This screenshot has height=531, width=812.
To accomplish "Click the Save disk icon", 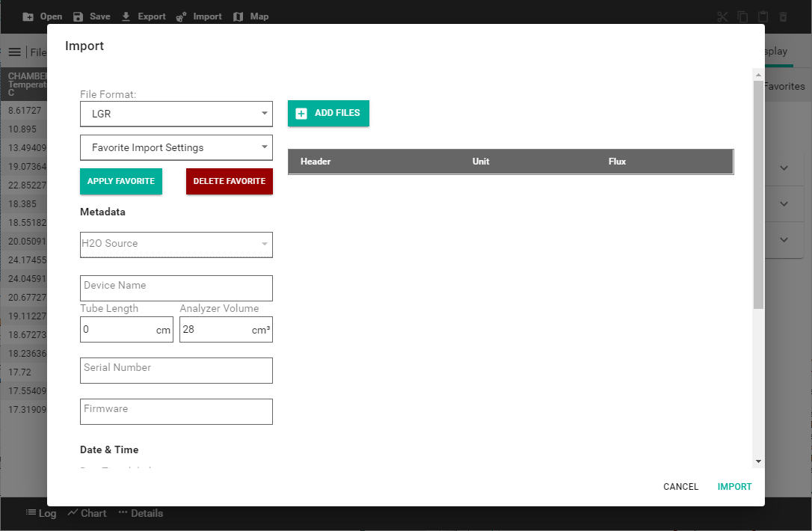I will pyautogui.click(x=79, y=16).
